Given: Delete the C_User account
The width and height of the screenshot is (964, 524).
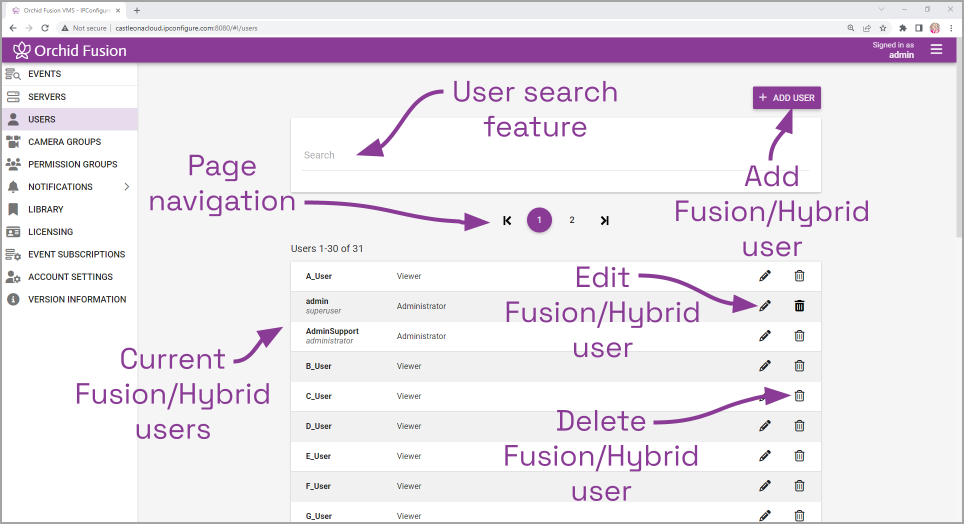Looking at the screenshot, I should [799, 396].
